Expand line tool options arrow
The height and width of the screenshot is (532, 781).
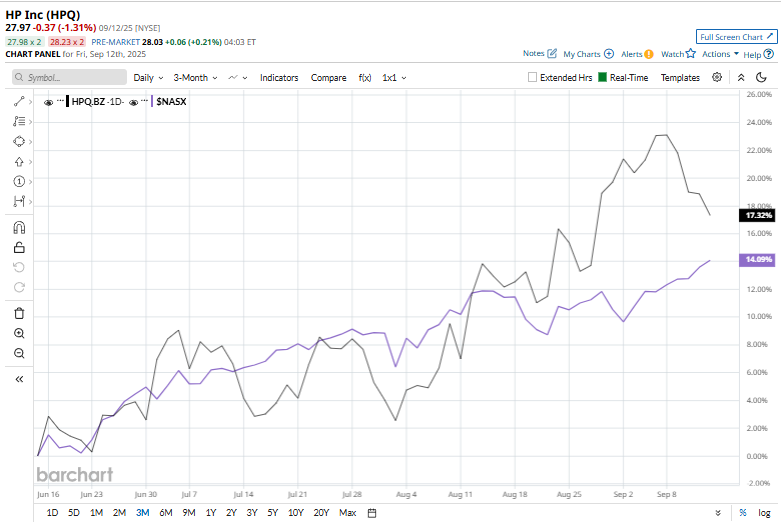[x=30, y=102]
